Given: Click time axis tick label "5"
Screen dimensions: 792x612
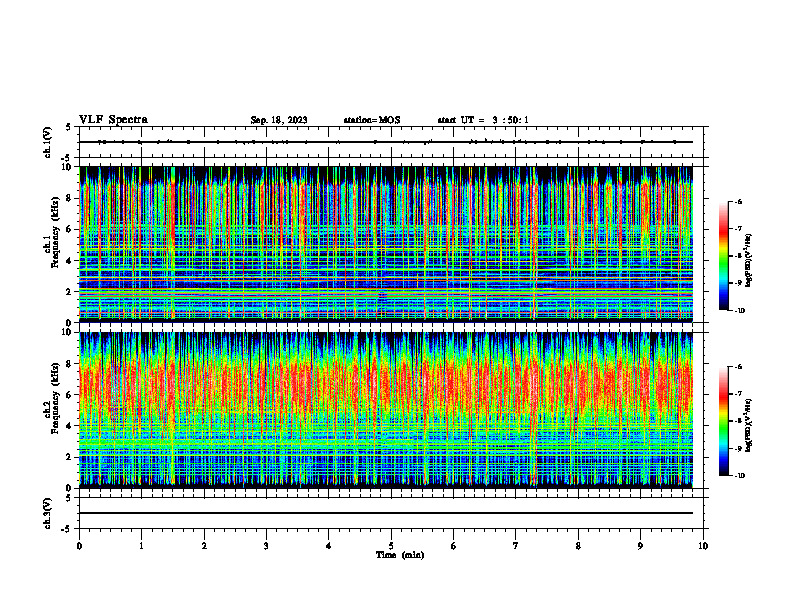Looking at the screenshot, I should click(x=391, y=546).
